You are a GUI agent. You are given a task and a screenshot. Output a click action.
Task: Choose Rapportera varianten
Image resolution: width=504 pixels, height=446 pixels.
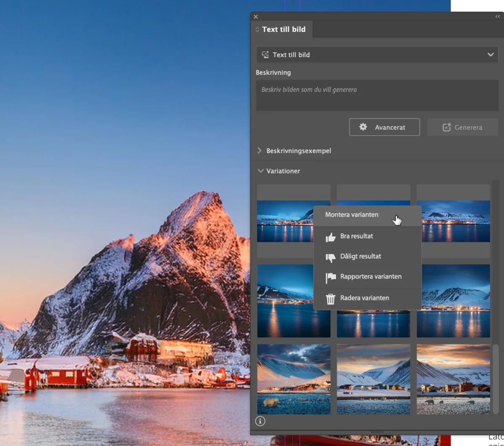367,277
